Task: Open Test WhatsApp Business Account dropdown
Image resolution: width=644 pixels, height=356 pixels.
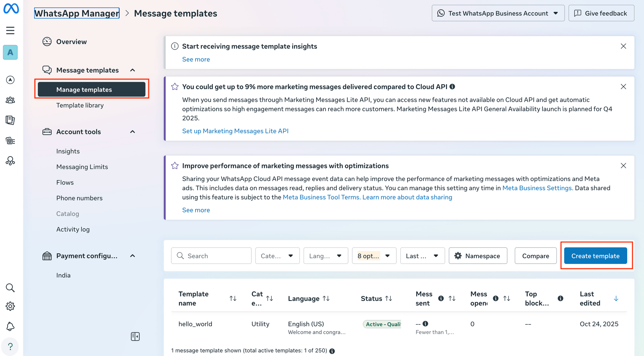Action: click(498, 13)
